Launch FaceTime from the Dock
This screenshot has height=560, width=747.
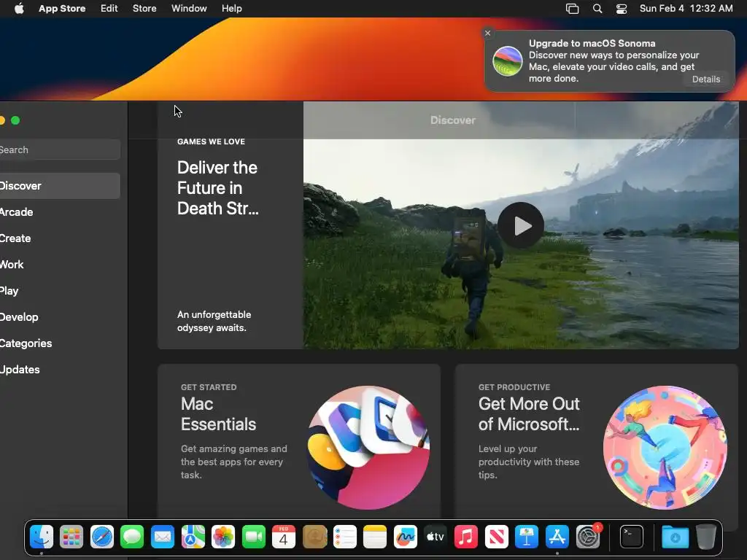click(x=253, y=537)
